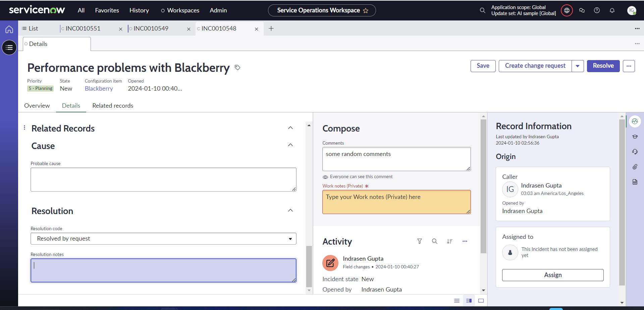644x310 pixels.
Task: Open the Workspaces menu
Action: 180,10
